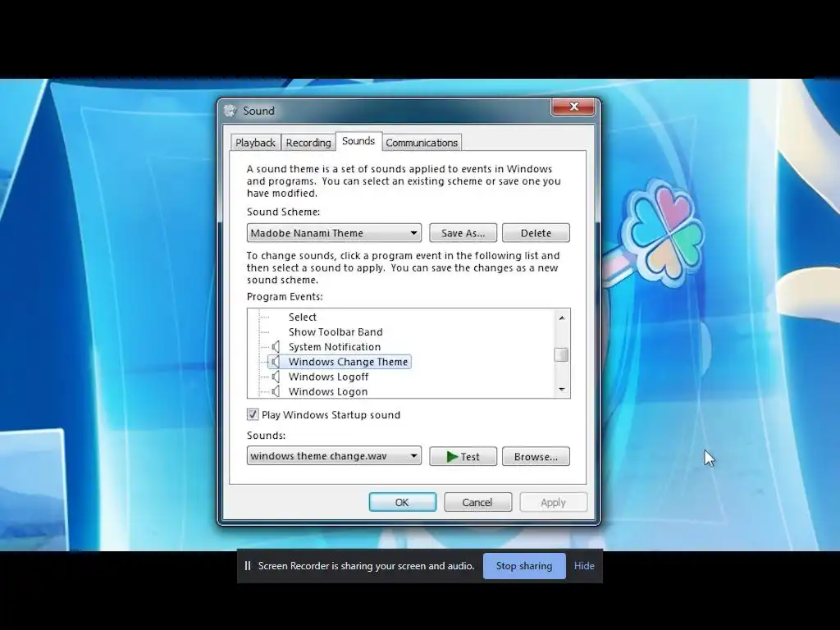Confirm with the OK button
Viewport: 840px width, 630px height.
click(402, 502)
